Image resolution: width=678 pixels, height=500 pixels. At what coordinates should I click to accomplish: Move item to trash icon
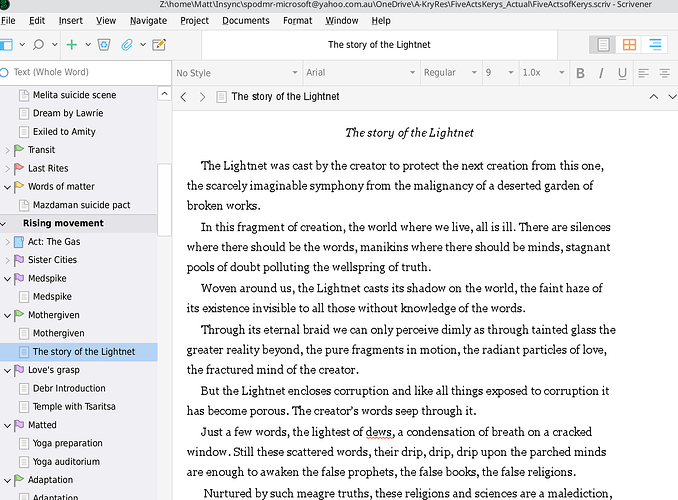104,45
